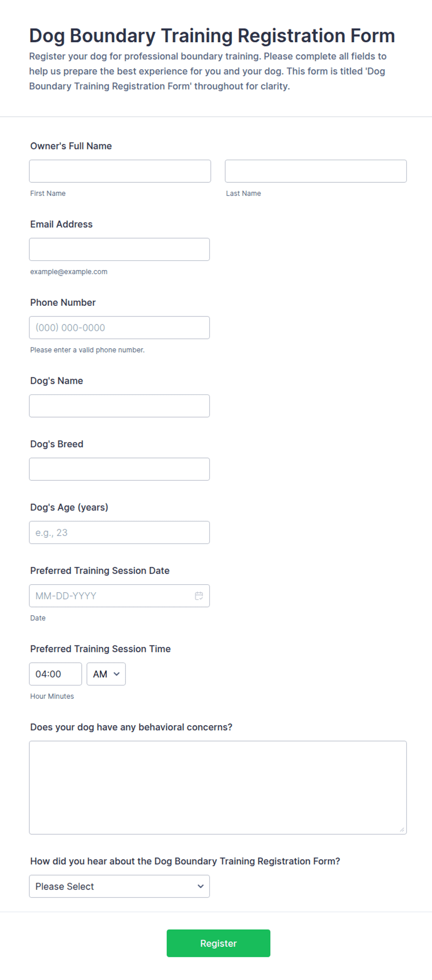Click the Dog's Breed text box

(119, 469)
